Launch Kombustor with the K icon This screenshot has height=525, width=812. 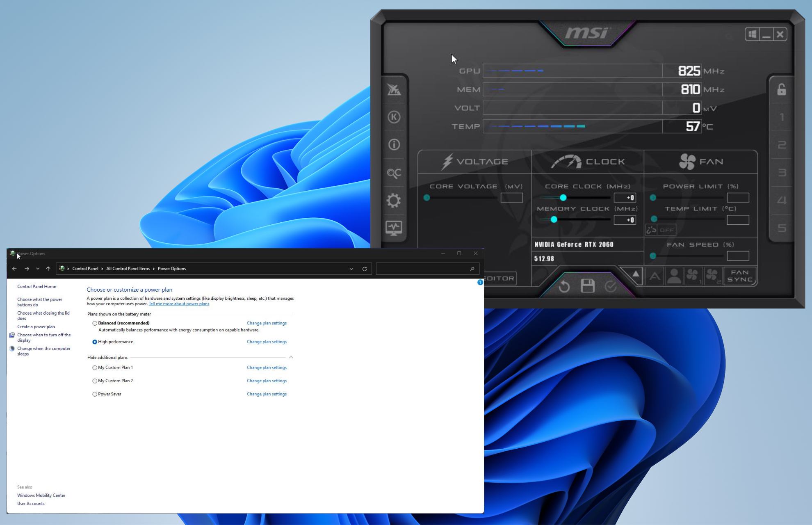[394, 117]
